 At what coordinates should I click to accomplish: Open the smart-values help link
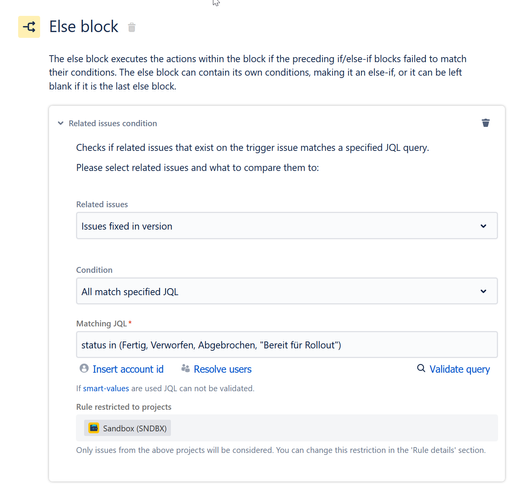point(106,388)
